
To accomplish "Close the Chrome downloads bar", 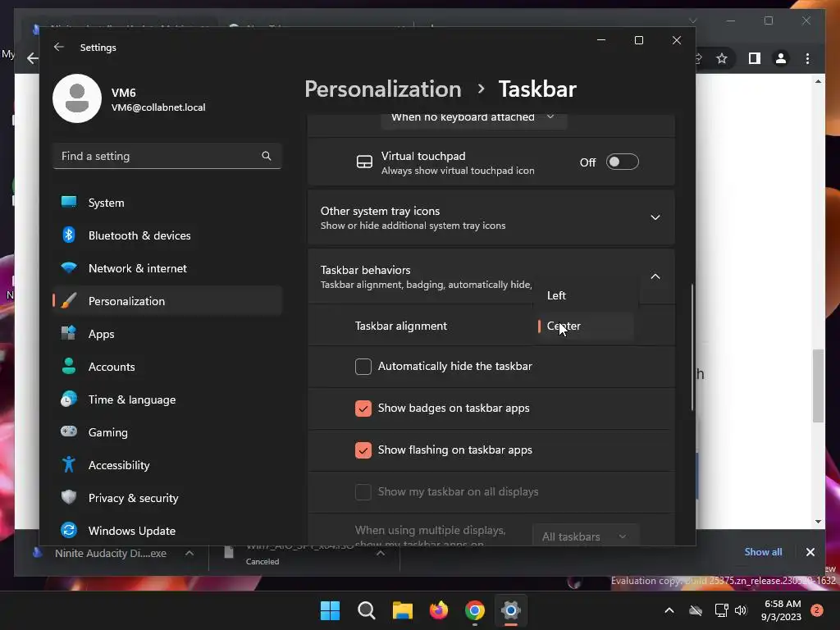I will (810, 552).
